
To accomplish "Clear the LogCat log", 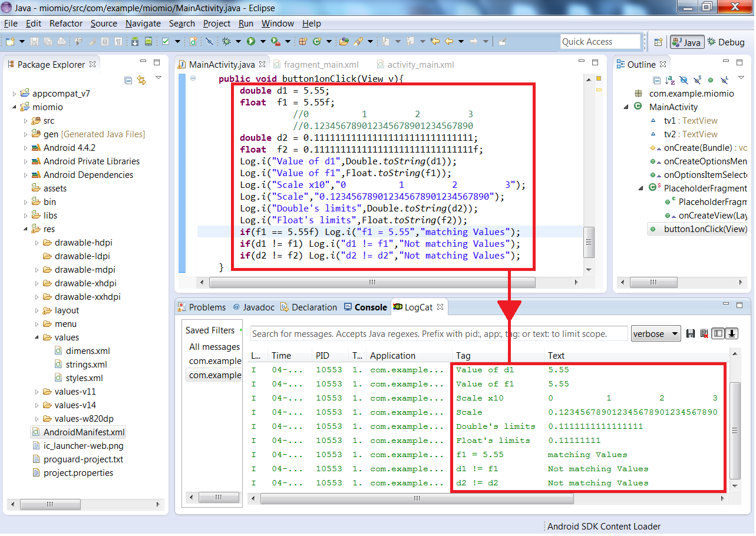I will [704, 334].
